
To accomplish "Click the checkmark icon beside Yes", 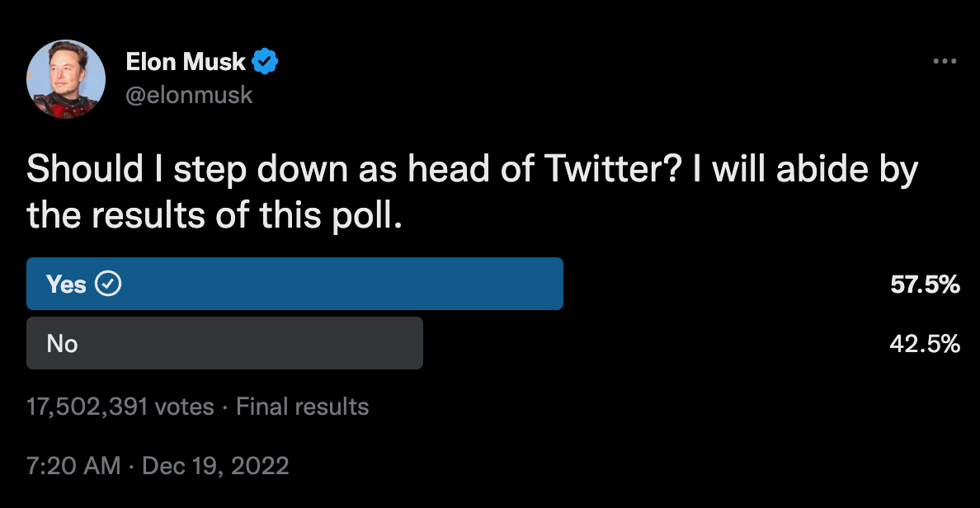I will coord(109,284).
